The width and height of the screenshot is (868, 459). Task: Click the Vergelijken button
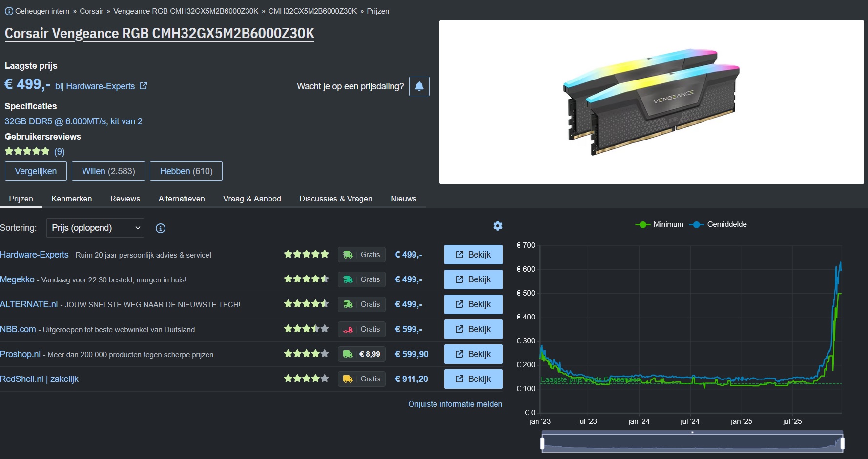tap(36, 171)
